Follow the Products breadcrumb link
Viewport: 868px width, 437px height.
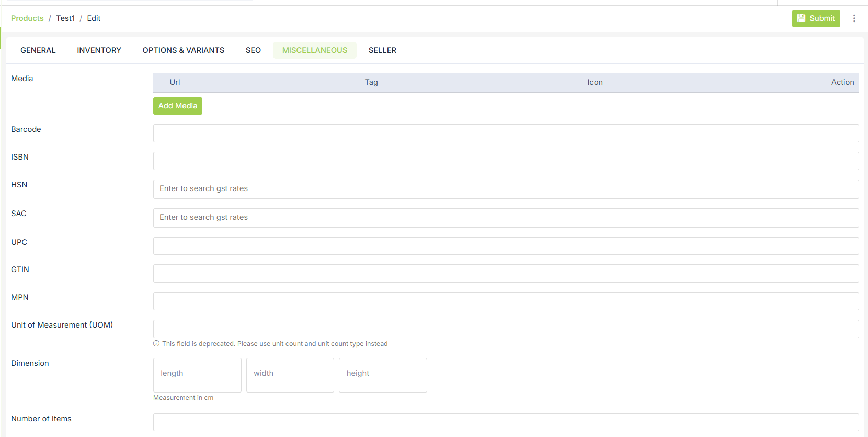click(27, 18)
